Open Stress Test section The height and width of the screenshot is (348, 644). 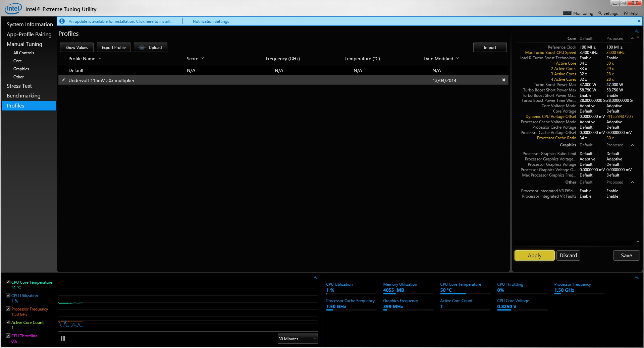pos(19,86)
